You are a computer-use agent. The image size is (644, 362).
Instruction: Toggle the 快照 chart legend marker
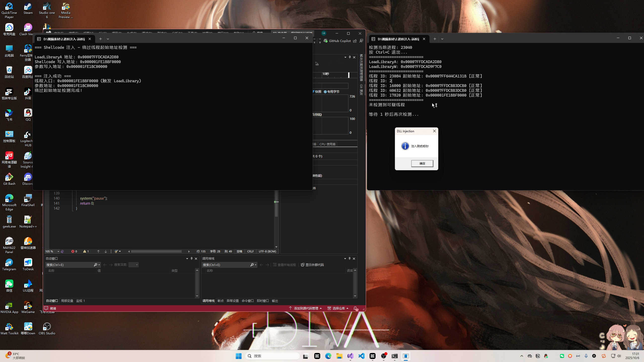tap(314, 92)
